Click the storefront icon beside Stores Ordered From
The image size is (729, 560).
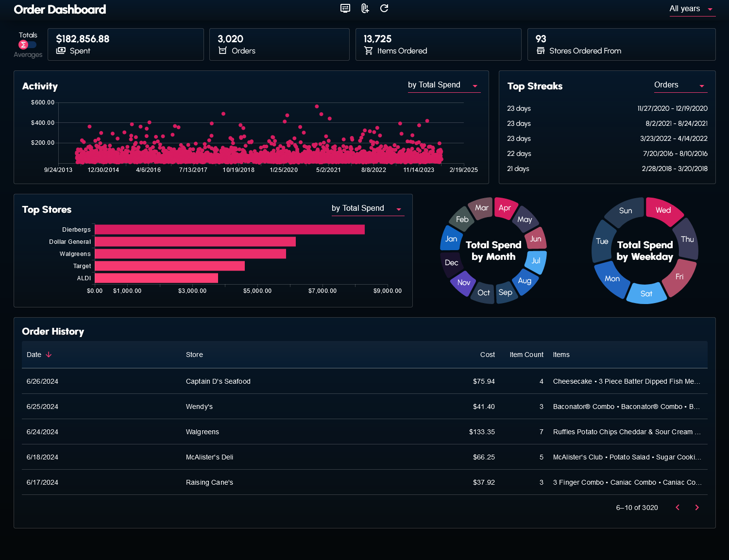[541, 51]
